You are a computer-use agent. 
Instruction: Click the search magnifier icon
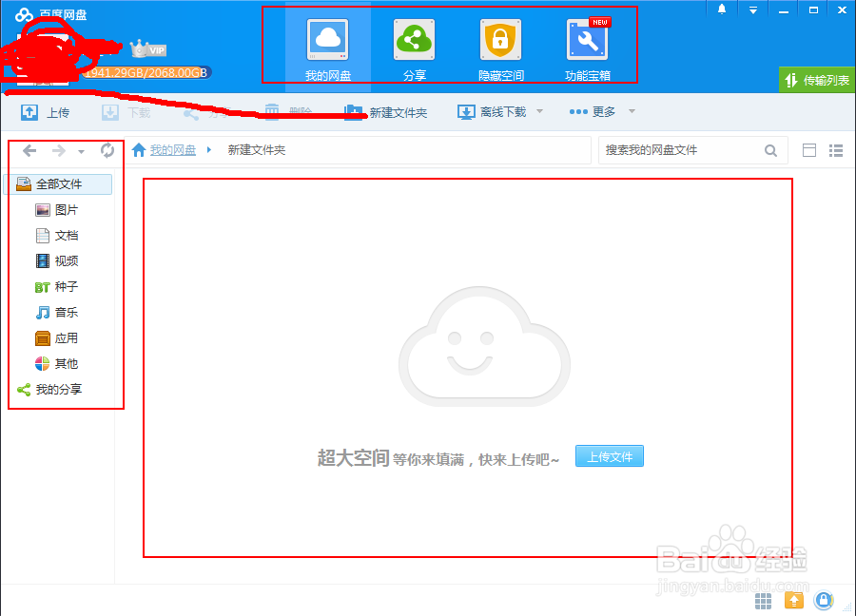[770, 150]
